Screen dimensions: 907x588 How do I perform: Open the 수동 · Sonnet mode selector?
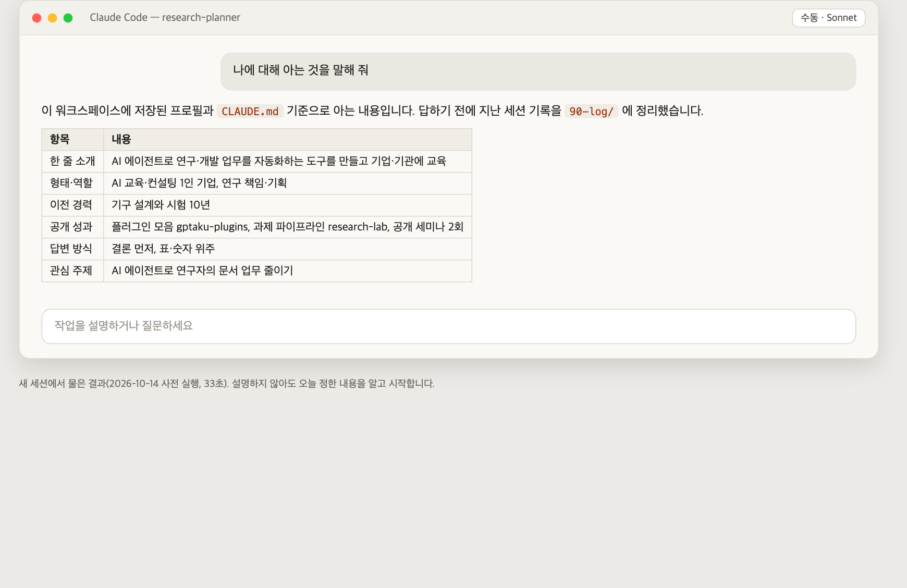coord(828,18)
